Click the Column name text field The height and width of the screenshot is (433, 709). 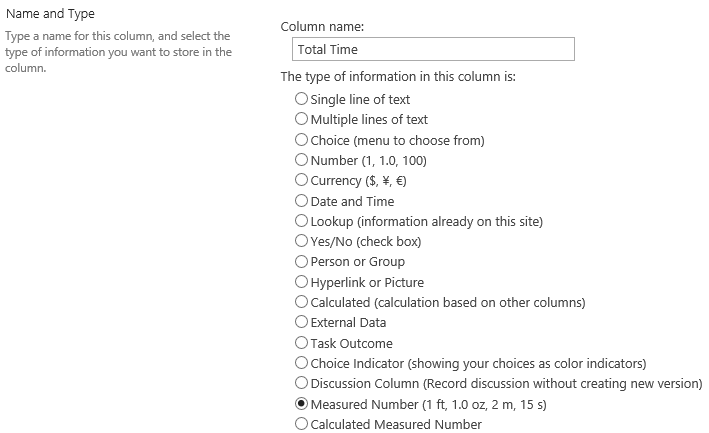433,49
